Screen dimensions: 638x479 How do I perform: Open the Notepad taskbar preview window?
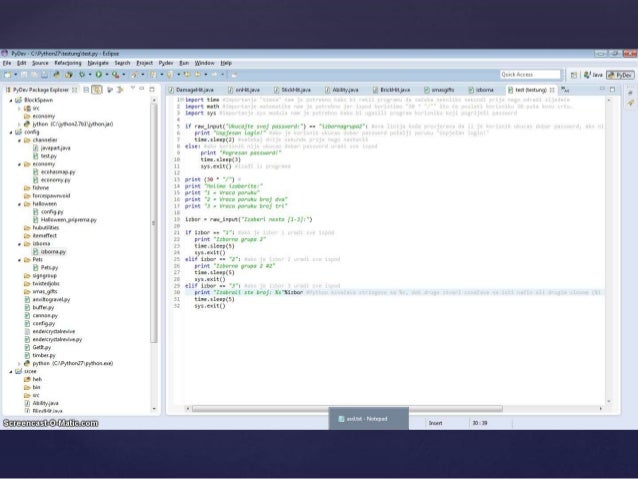(369, 418)
